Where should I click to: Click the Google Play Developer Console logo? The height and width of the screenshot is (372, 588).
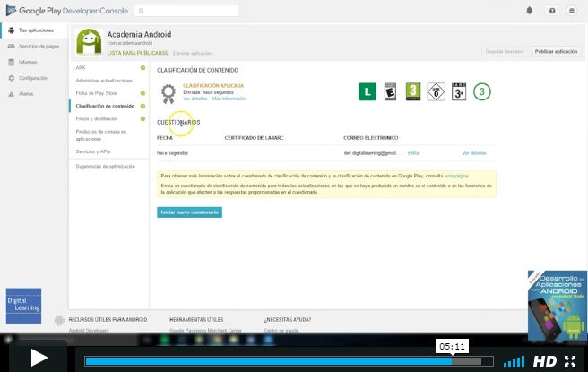[67, 11]
